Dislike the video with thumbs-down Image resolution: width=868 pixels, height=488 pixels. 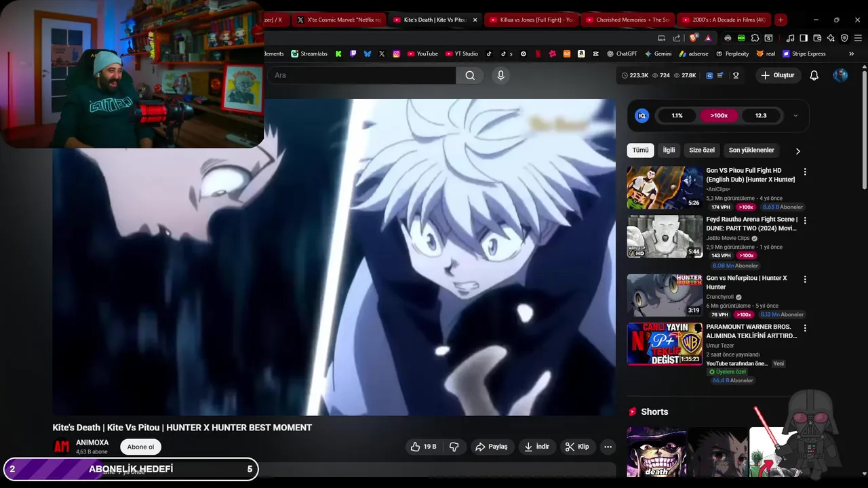point(454,447)
